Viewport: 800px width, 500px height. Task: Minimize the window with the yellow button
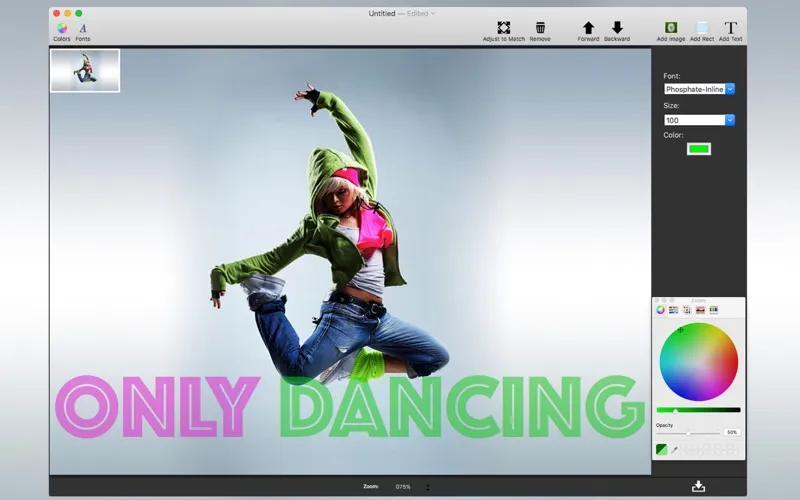tap(67, 13)
